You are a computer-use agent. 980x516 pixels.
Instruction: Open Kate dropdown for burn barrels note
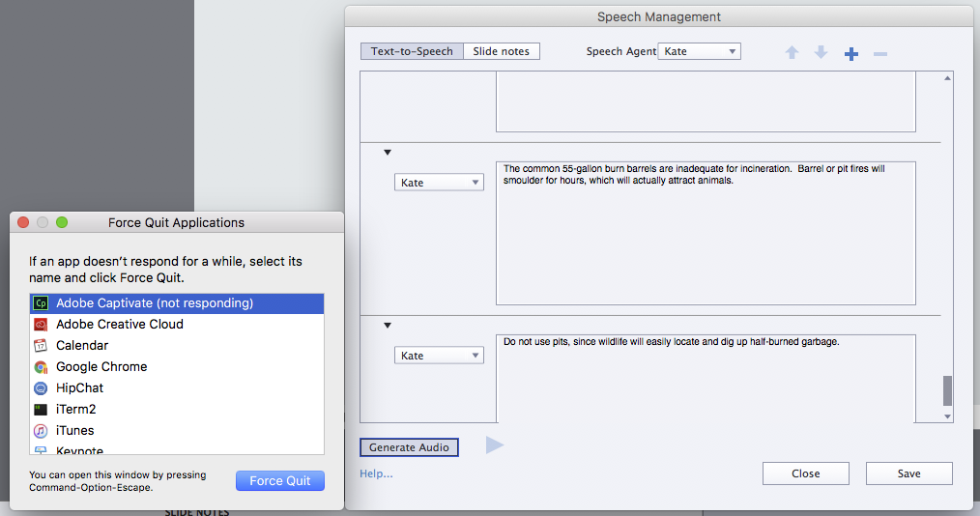(439, 183)
